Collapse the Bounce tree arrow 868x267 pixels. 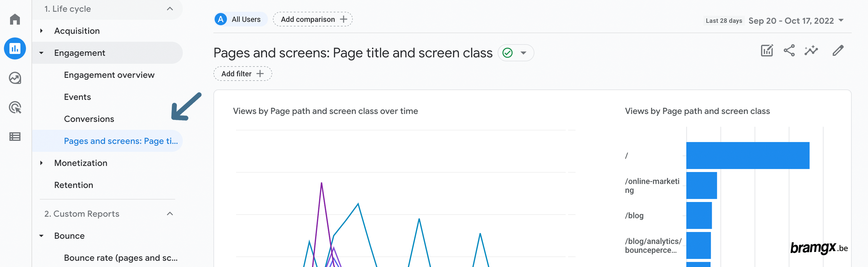41,236
